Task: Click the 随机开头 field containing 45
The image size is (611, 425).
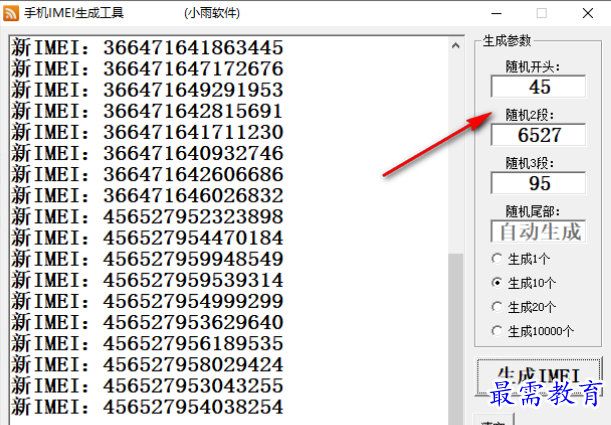Action: pos(538,86)
